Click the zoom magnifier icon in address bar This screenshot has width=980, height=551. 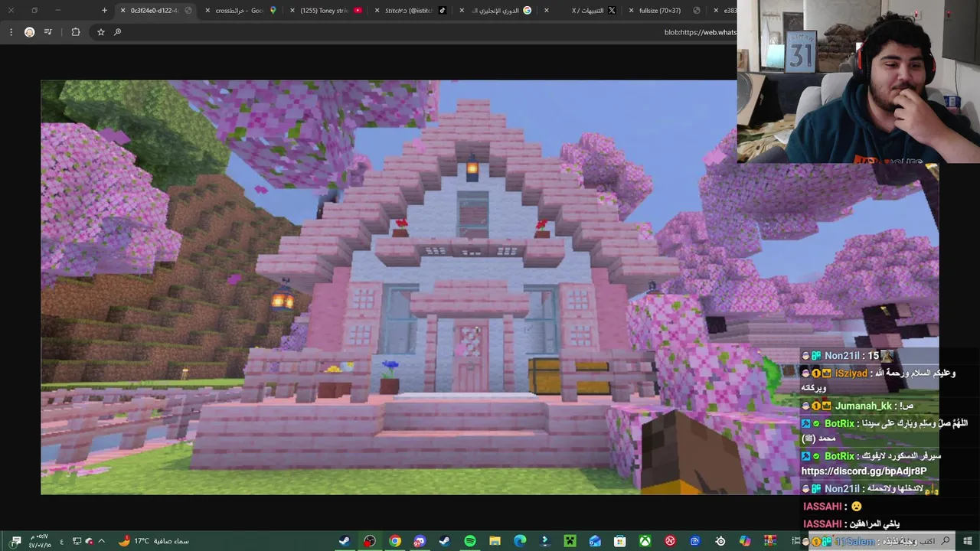117,32
